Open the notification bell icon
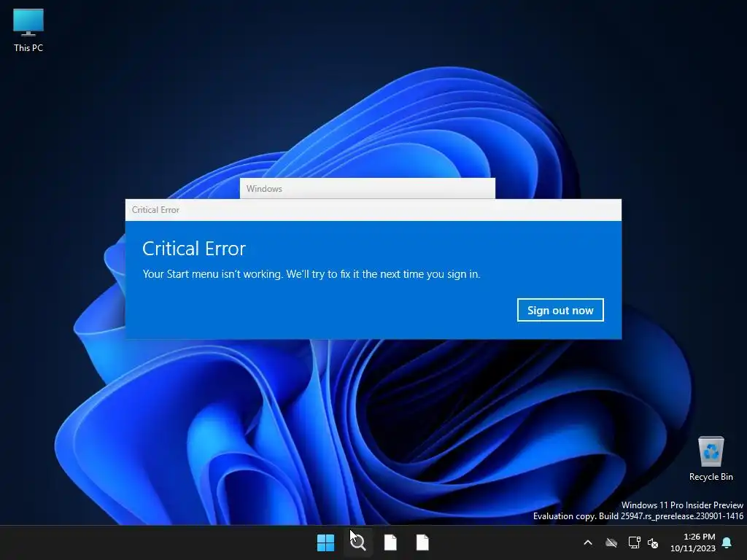The image size is (747, 560). point(727,542)
